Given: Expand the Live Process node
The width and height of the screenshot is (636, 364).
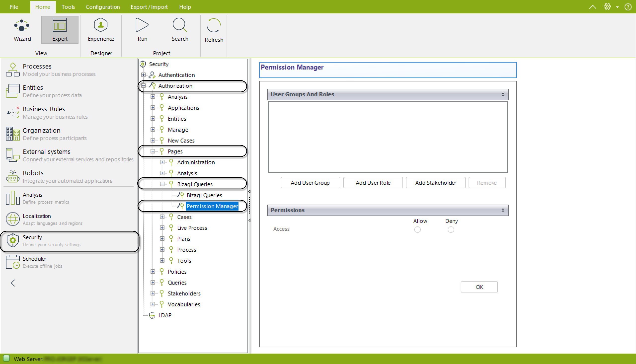Looking at the screenshot, I should tap(162, 228).
